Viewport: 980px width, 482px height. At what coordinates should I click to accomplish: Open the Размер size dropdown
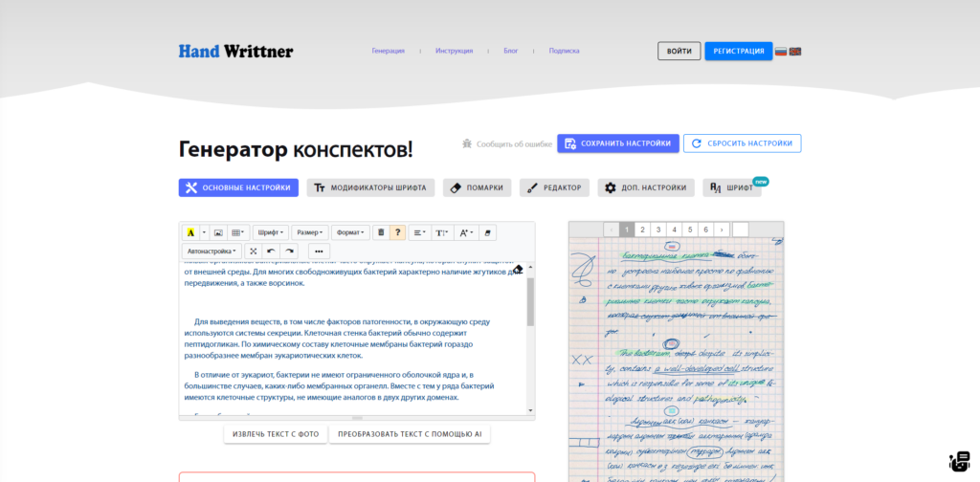tap(309, 232)
